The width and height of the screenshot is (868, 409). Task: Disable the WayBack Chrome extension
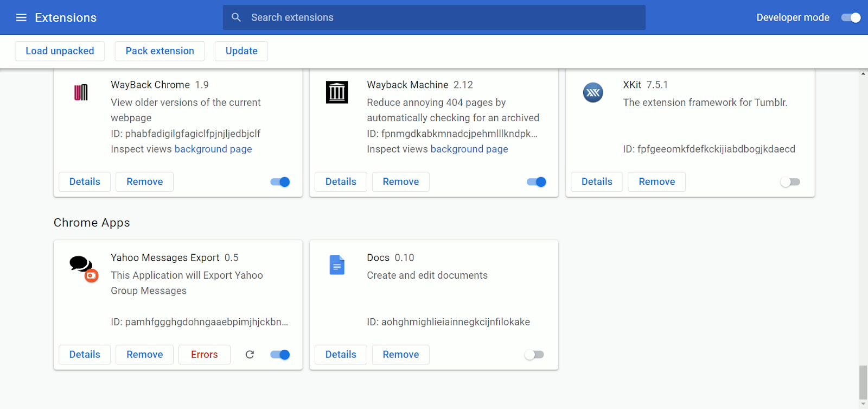tap(280, 182)
